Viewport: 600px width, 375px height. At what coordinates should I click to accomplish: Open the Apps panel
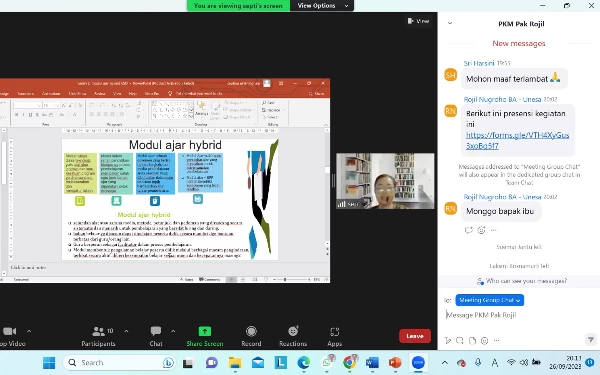pyautogui.click(x=334, y=336)
